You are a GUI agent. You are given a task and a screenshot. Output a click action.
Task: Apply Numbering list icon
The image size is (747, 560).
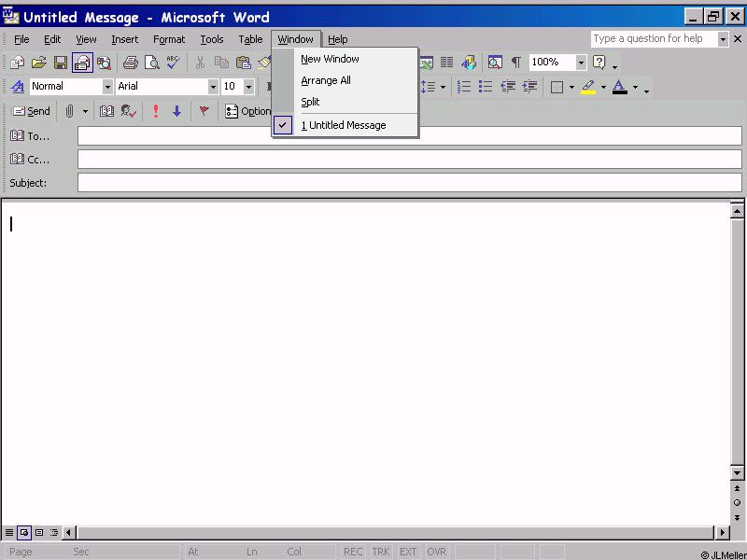click(x=463, y=87)
